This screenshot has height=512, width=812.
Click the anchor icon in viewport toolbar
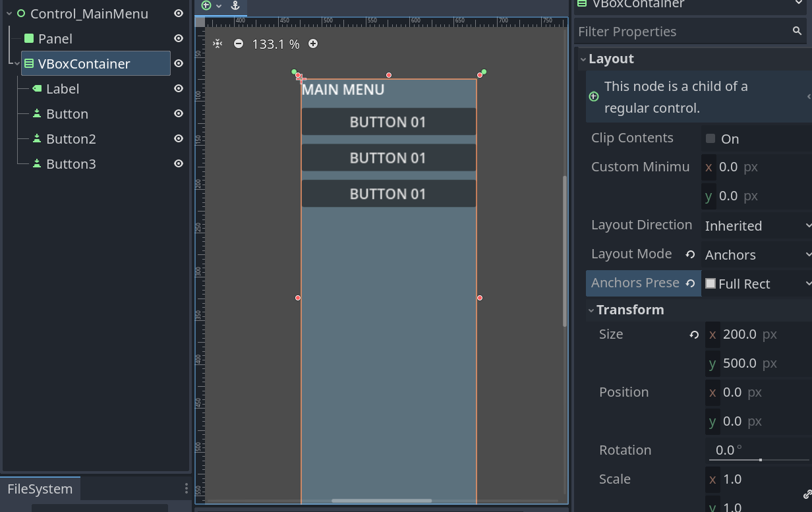coord(235,6)
